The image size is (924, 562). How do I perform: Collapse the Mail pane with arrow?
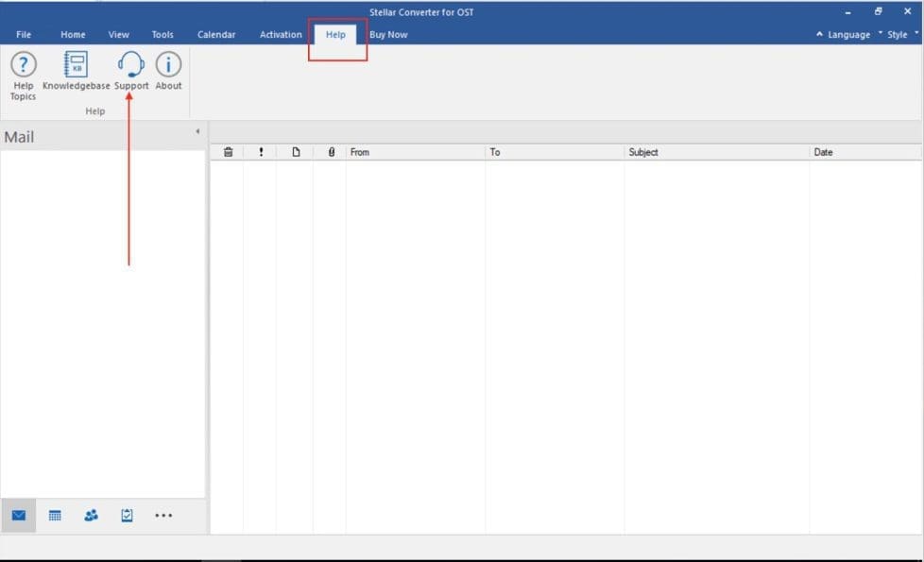tap(197, 131)
